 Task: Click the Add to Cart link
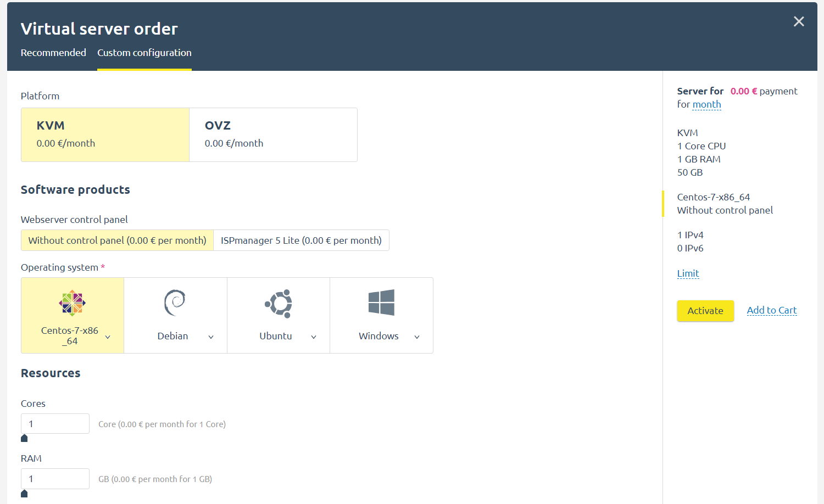tap(772, 310)
